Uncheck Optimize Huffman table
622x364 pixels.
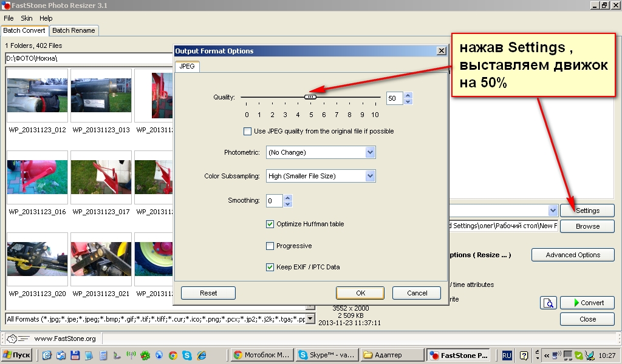click(270, 224)
